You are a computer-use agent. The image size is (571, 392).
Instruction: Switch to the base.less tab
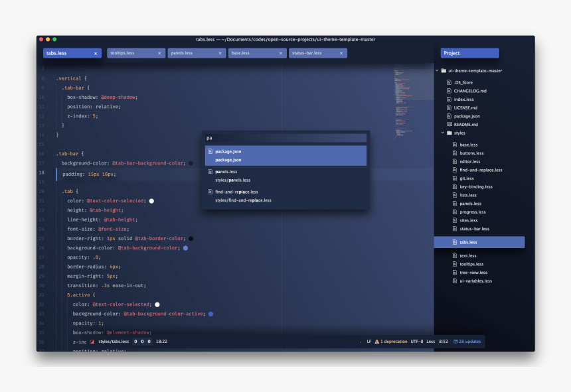[258, 53]
